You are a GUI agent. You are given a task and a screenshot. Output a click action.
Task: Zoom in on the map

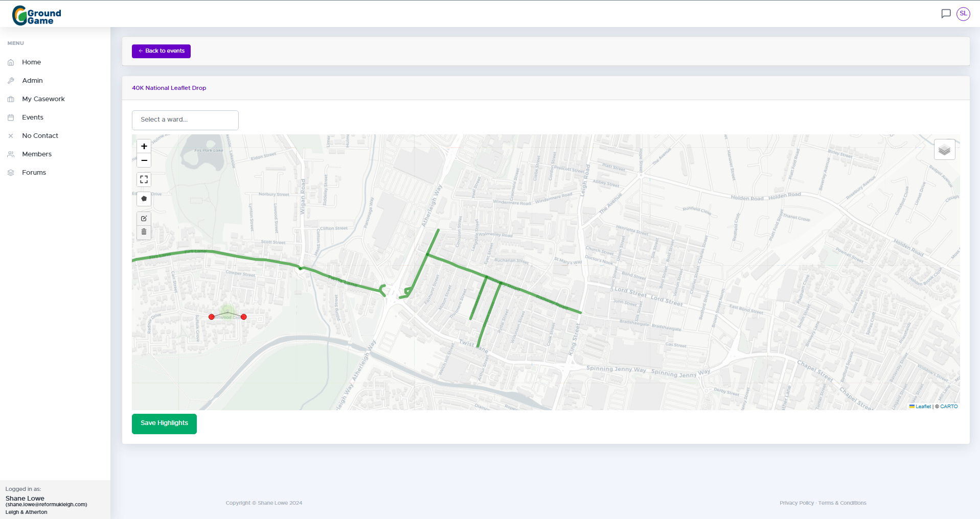pyautogui.click(x=144, y=146)
